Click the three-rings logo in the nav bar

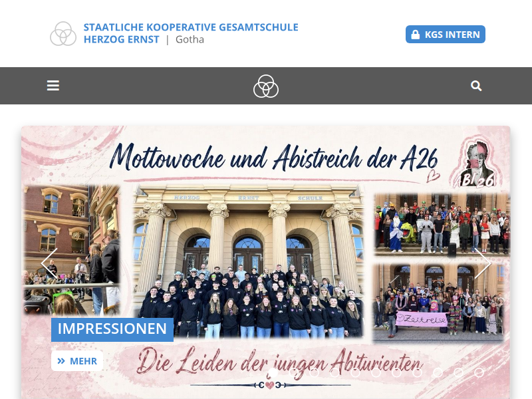tap(266, 86)
